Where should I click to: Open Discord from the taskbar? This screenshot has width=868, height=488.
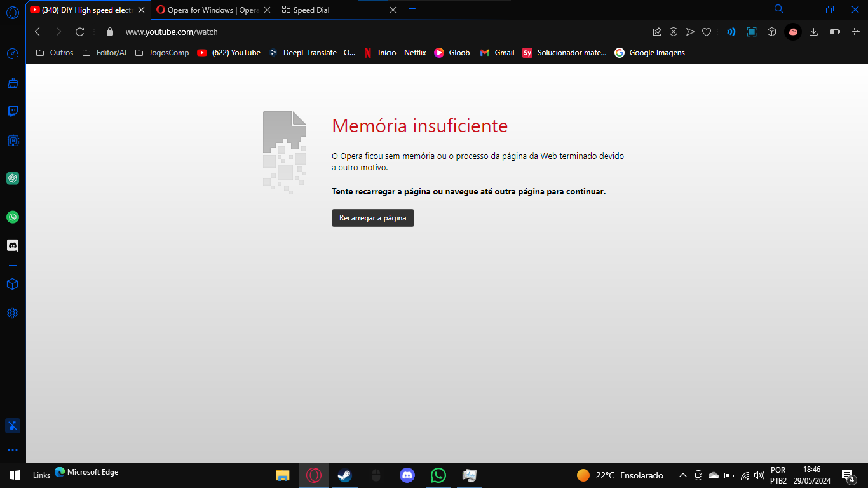(x=407, y=475)
